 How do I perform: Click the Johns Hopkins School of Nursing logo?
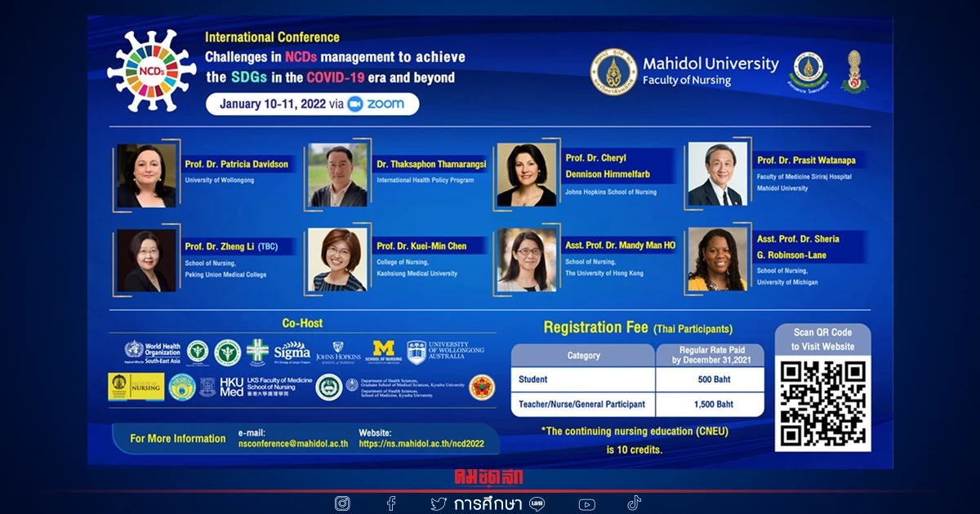point(338,352)
